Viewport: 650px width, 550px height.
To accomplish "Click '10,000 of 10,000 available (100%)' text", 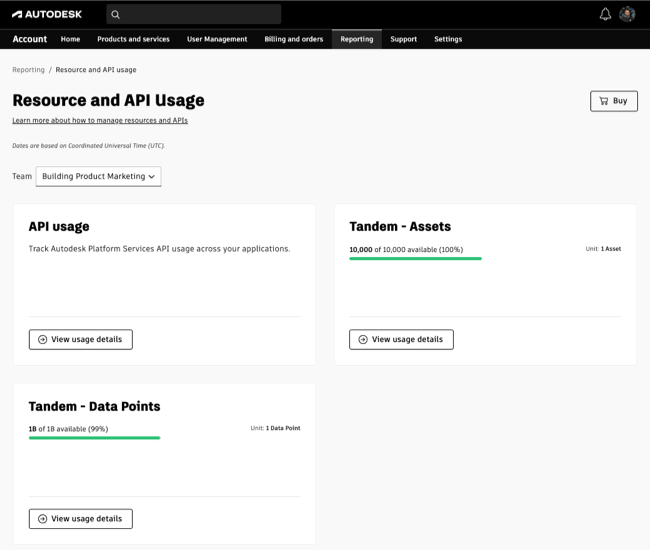I will pyautogui.click(x=406, y=250).
